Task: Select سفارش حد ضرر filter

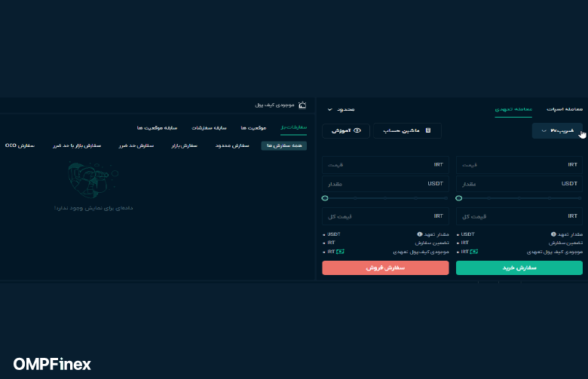Action: coord(136,145)
